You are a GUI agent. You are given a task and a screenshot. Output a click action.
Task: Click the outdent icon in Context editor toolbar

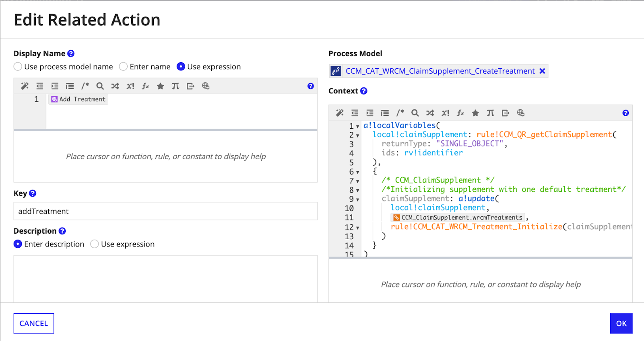(x=355, y=113)
